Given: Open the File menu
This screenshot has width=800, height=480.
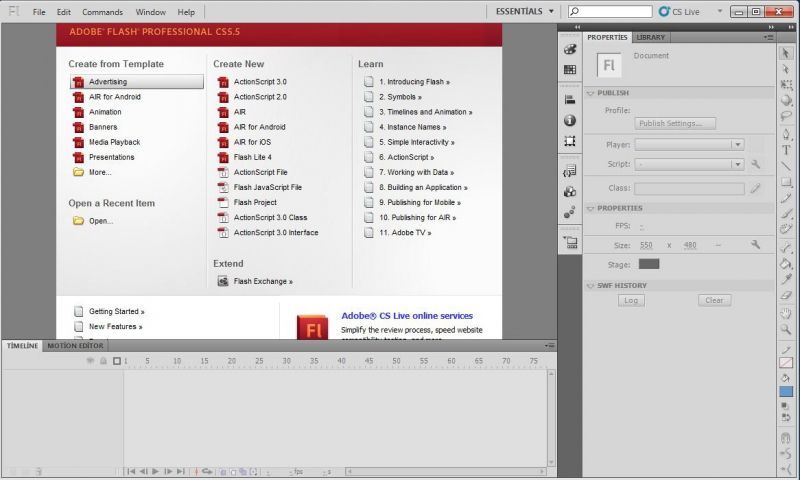Looking at the screenshot, I should point(39,12).
